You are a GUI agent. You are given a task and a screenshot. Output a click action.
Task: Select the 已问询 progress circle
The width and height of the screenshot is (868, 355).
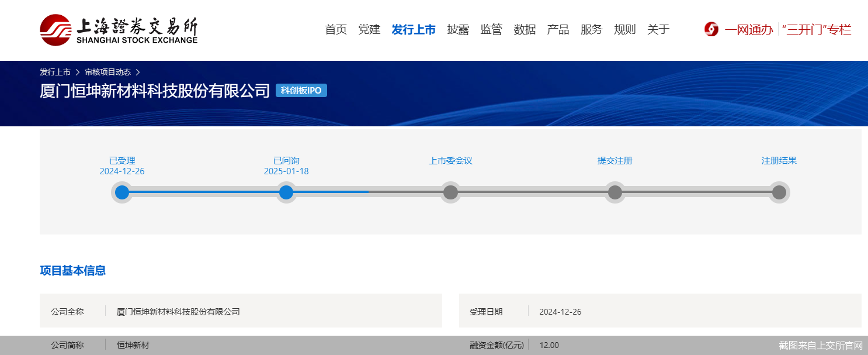286,192
